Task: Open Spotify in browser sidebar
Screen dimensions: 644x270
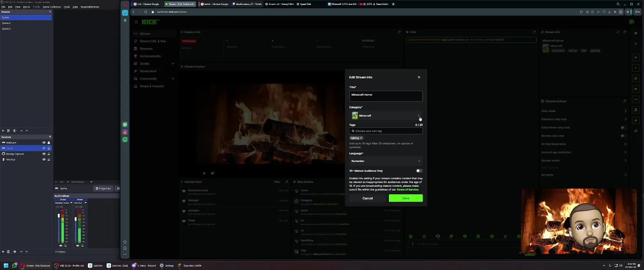Action: (x=125, y=139)
